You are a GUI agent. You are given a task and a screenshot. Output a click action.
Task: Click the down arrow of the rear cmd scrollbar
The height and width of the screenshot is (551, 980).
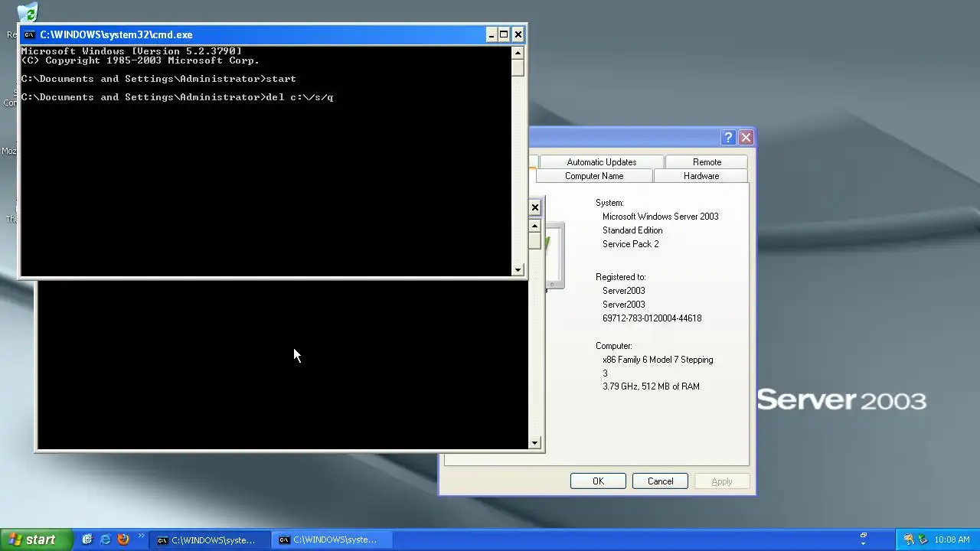pos(535,442)
